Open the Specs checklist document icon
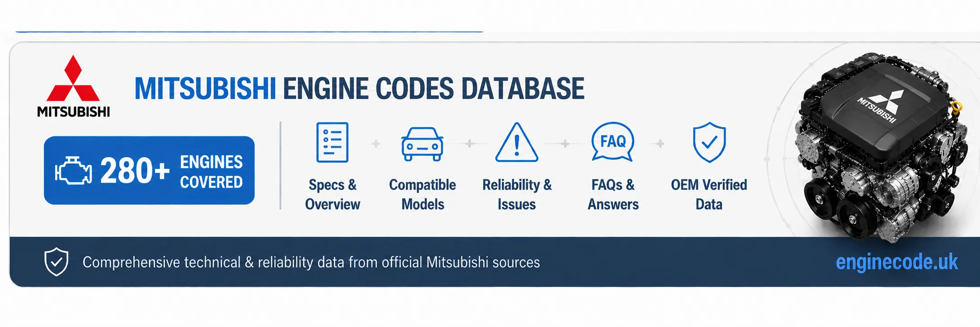 coord(333,142)
